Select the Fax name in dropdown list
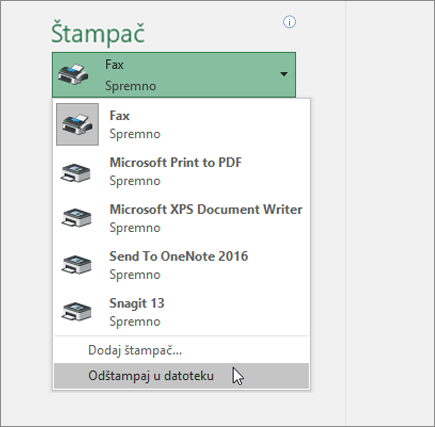The width and height of the screenshot is (435, 427). 119,116
